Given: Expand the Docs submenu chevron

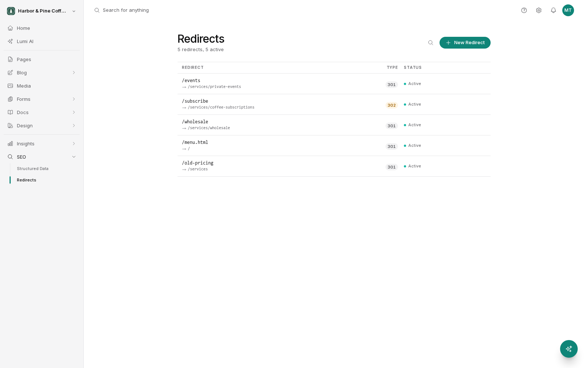Looking at the screenshot, I should (74, 112).
